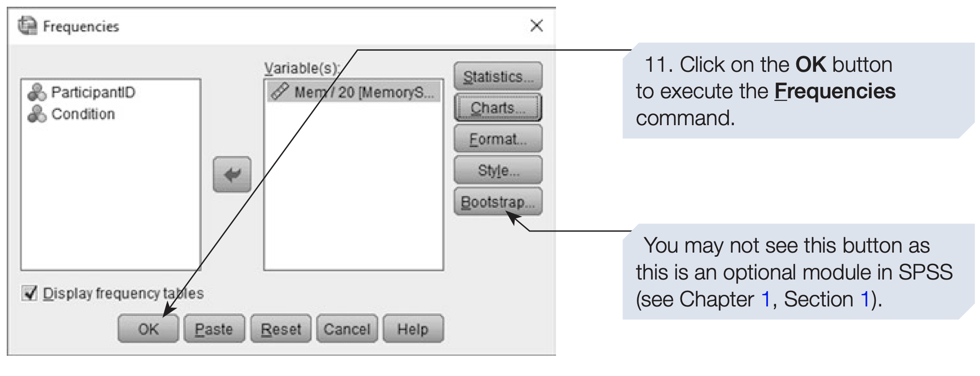Image resolution: width=980 pixels, height=376 pixels.
Task: Click the move-variable arrow button
Action: [232, 175]
